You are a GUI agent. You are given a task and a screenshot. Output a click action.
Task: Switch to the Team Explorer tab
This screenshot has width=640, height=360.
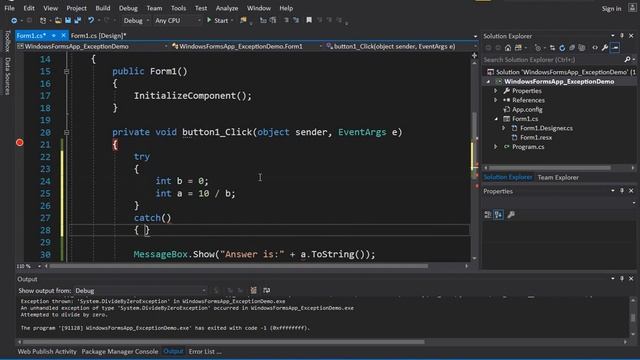[558, 177]
